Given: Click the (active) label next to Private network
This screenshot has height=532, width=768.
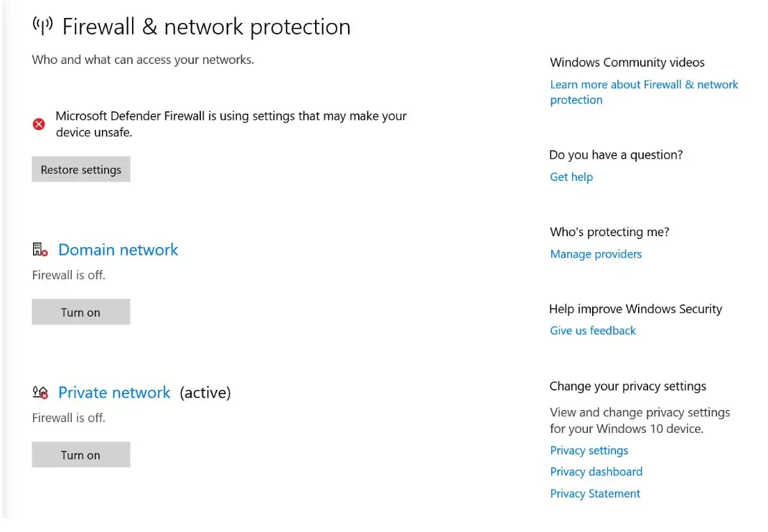Looking at the screenshot, I should pos(205,393).
